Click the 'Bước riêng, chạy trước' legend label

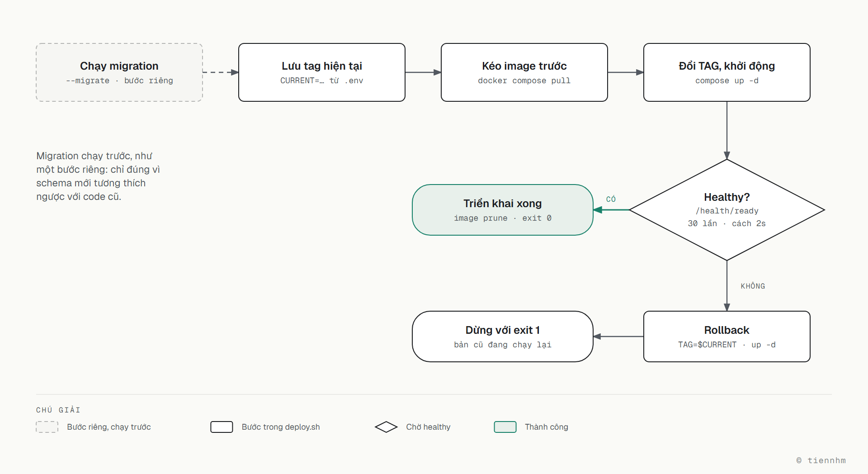pos(109,427)
